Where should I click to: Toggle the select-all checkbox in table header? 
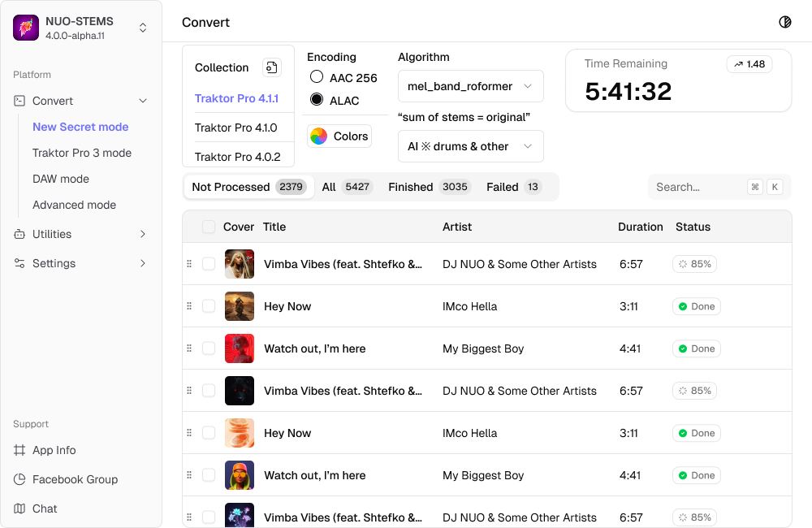[209, 227]
